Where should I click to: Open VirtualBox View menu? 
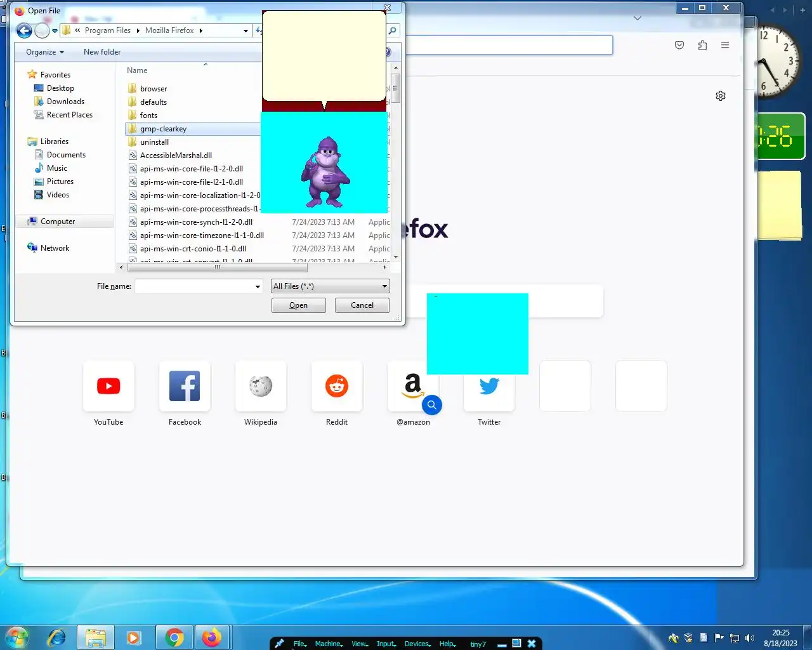click(360, 644)
